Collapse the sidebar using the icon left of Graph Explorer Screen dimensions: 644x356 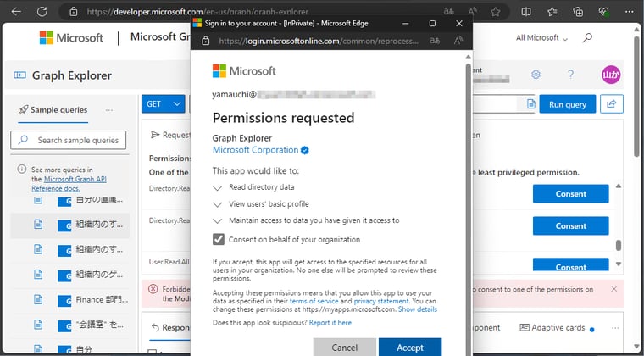19,75
